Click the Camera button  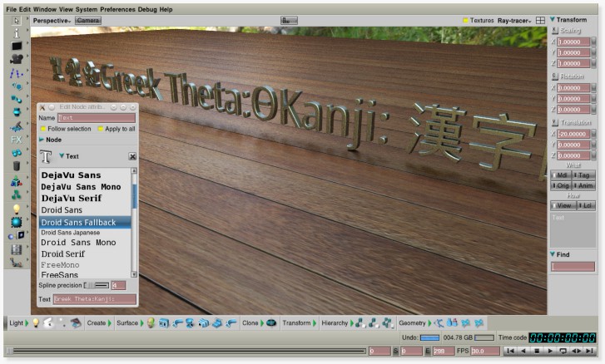(87, 20)
